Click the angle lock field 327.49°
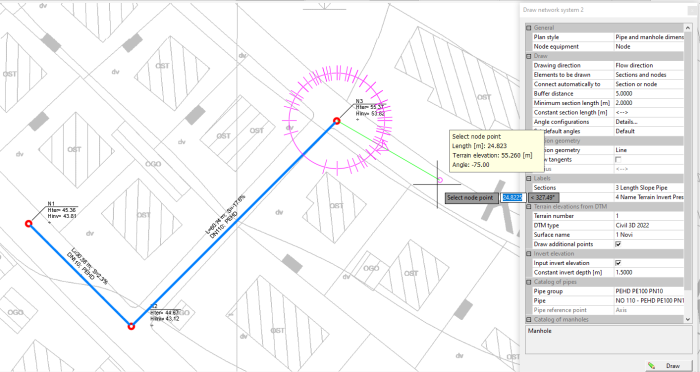Image resolution: width=700 pixels, height=372 pixels. coord(544,197)
